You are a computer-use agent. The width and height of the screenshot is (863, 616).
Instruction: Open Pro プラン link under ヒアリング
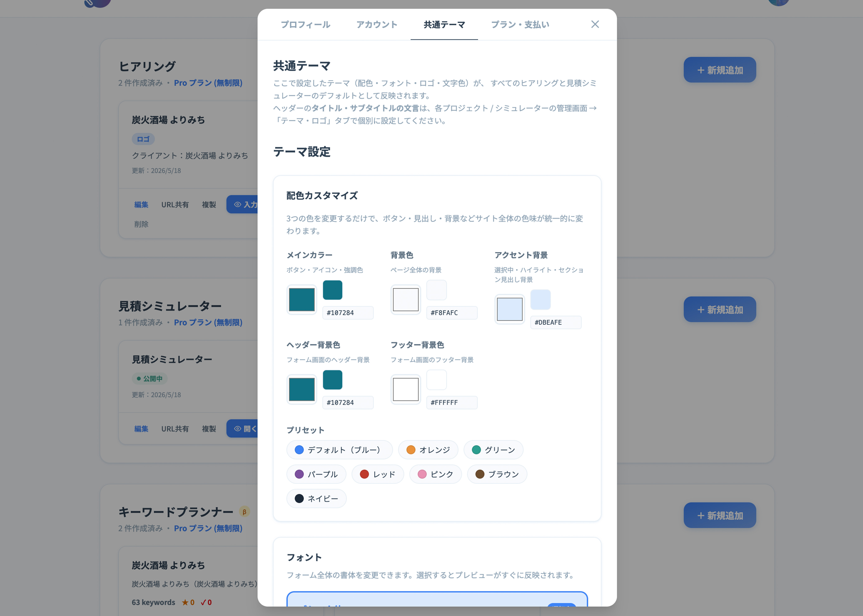pyautogui.click(x=208, y=83)
